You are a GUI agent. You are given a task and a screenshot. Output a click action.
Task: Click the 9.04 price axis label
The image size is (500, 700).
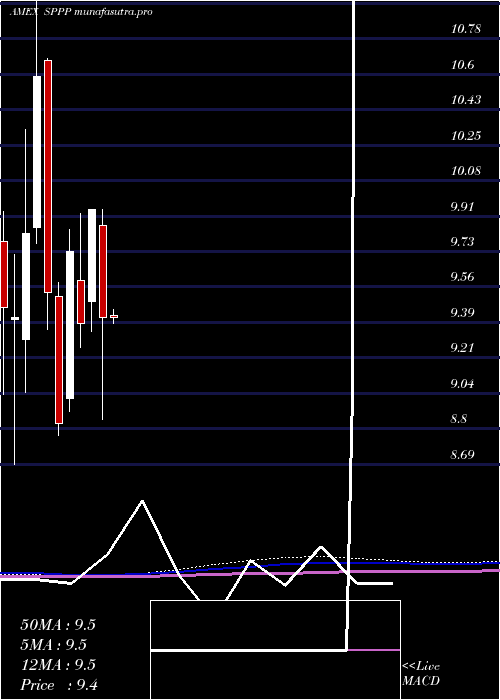pyautogui.click(x=462, y=384)
